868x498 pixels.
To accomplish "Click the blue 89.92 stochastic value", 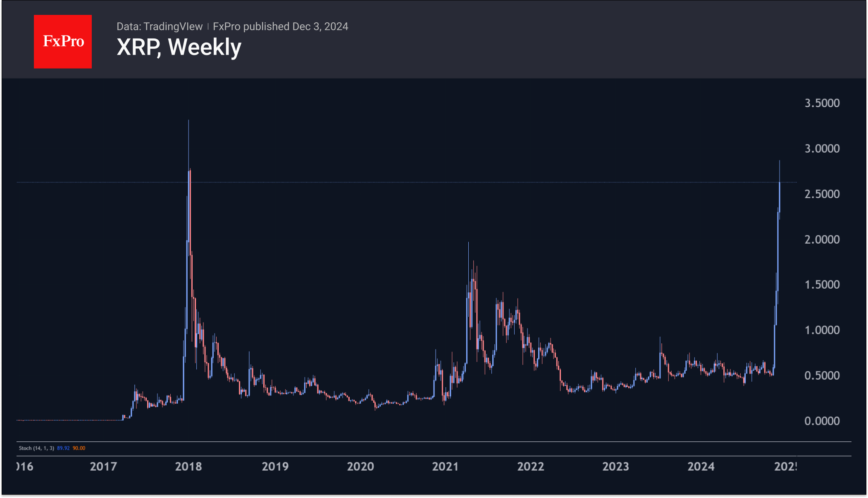I will coord(63,448).
